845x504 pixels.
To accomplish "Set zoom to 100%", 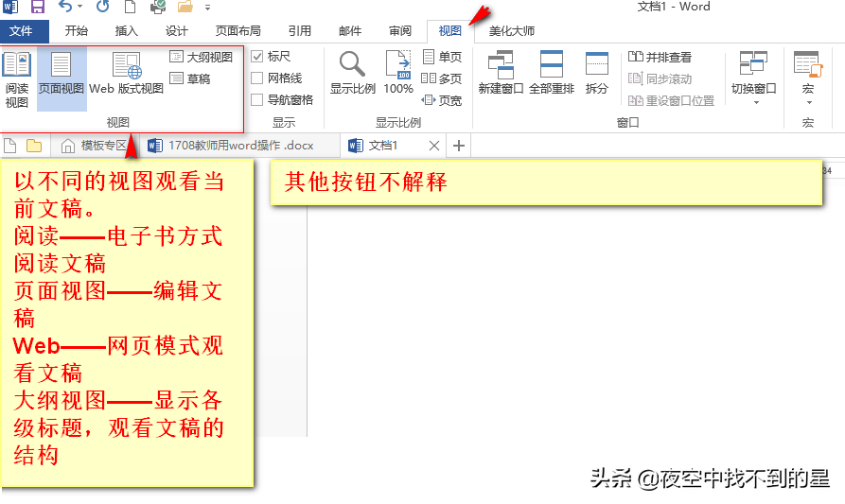I will click(398, 73).
